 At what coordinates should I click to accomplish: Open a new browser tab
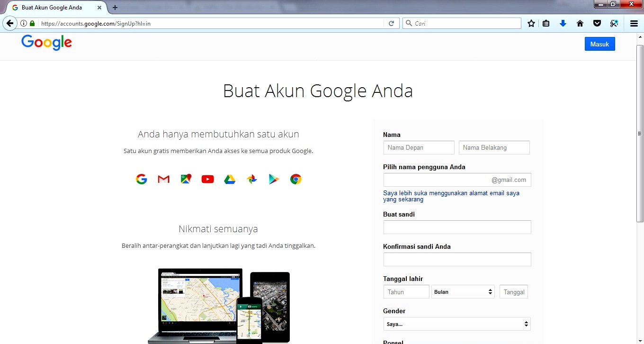[x=115, y=7]
